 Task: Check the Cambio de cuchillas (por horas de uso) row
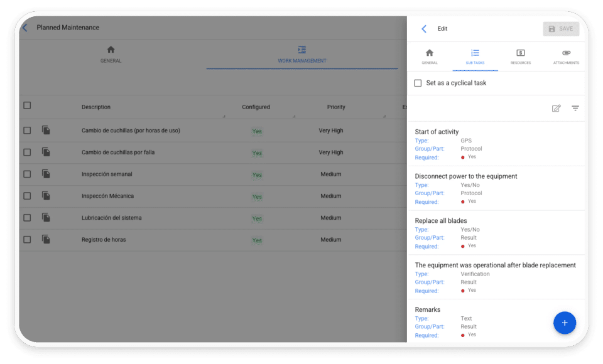(27, 131)
